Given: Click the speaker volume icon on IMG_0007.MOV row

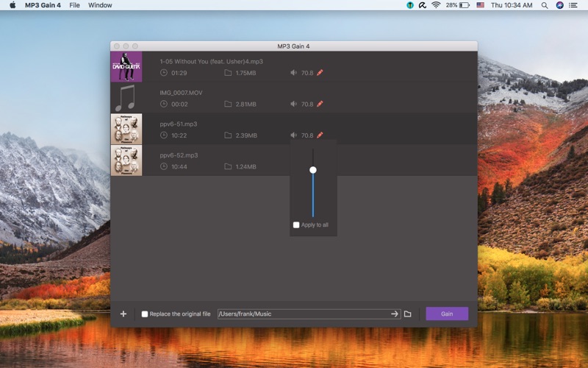Looking at the screenshot, I should [293, 104].
